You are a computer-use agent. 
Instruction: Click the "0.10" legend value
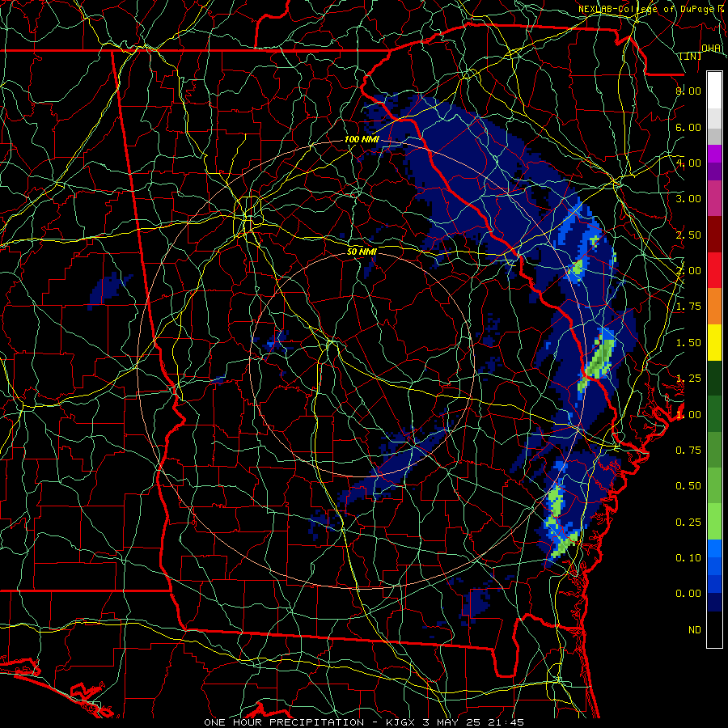688,558
